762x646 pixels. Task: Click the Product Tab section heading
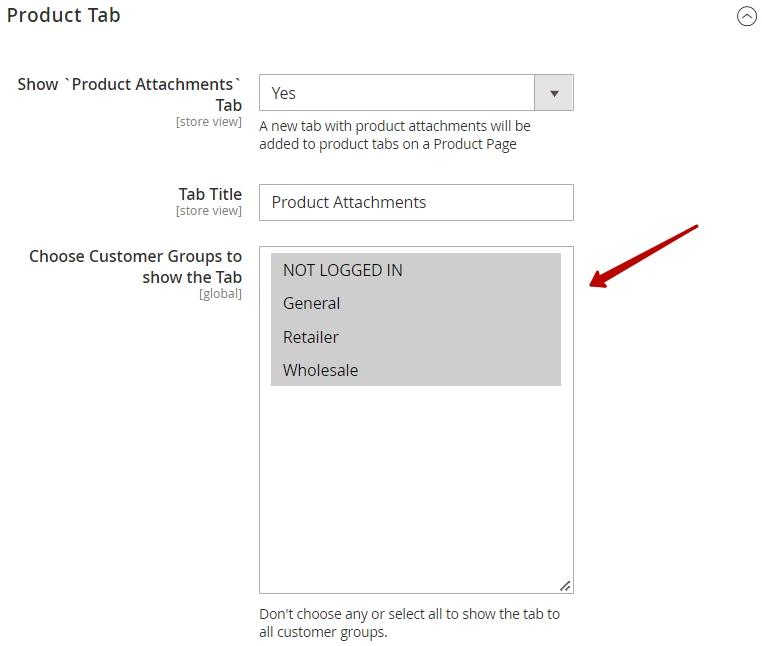pos(64,15)
